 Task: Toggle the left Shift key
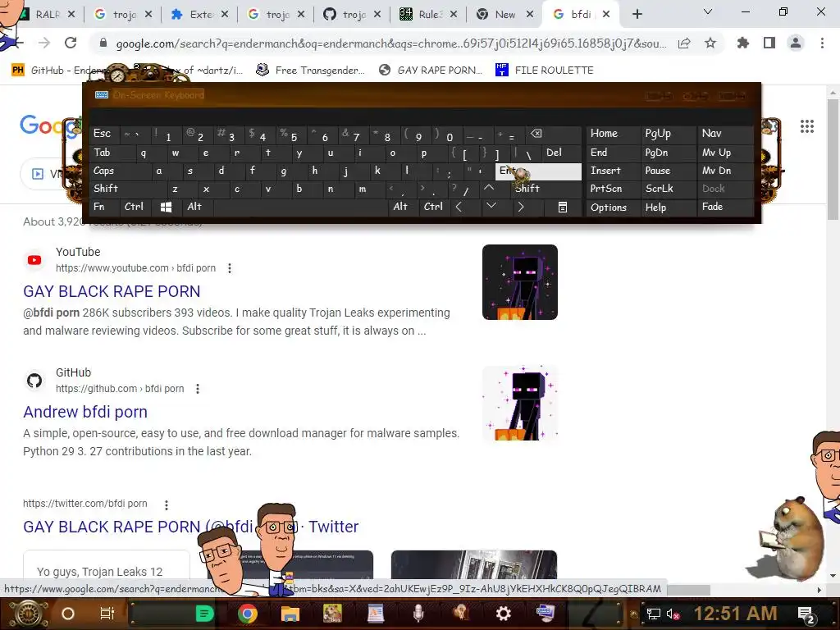point(127,189)
